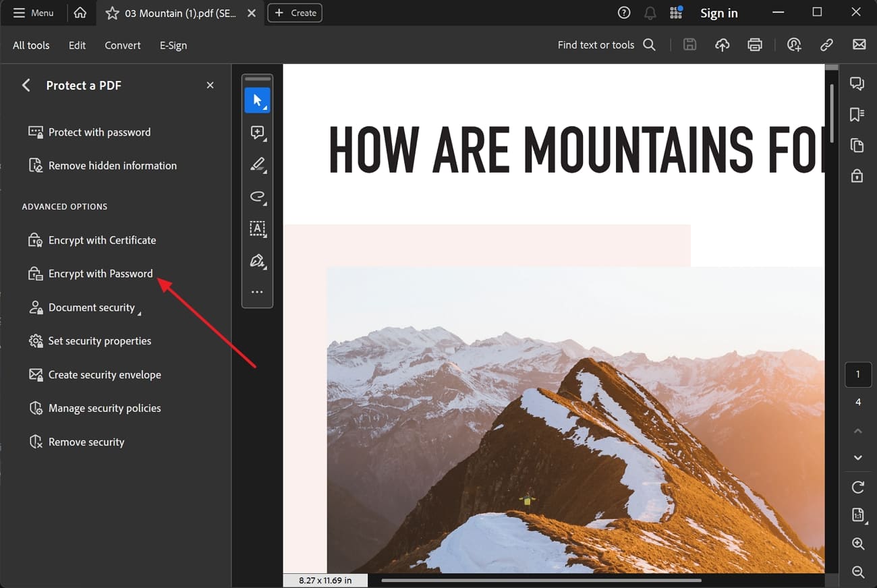Open the E-Sign menu

(x=173, y=45)
